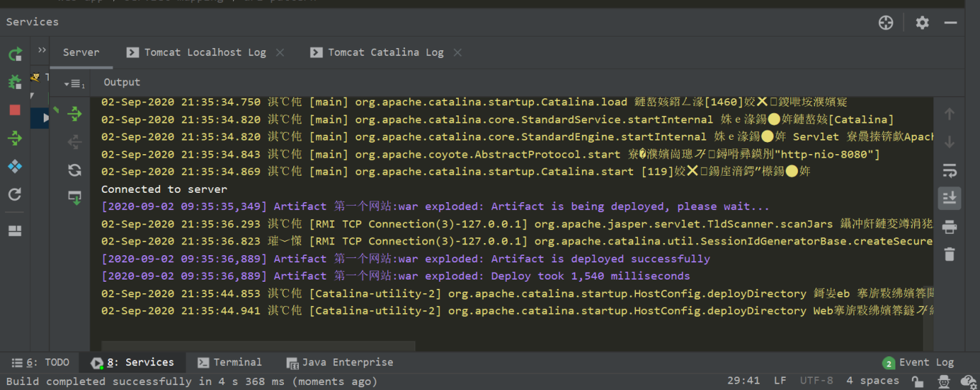This screenshot has width=980, height=390.
Task: Change the 4 spaces indent setting
Action: (x=872, y=381)
